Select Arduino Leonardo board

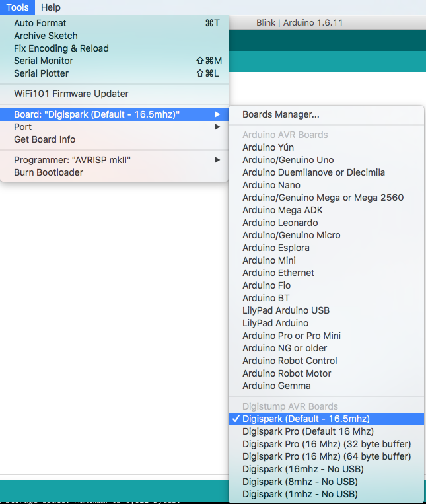pos(326,223)
